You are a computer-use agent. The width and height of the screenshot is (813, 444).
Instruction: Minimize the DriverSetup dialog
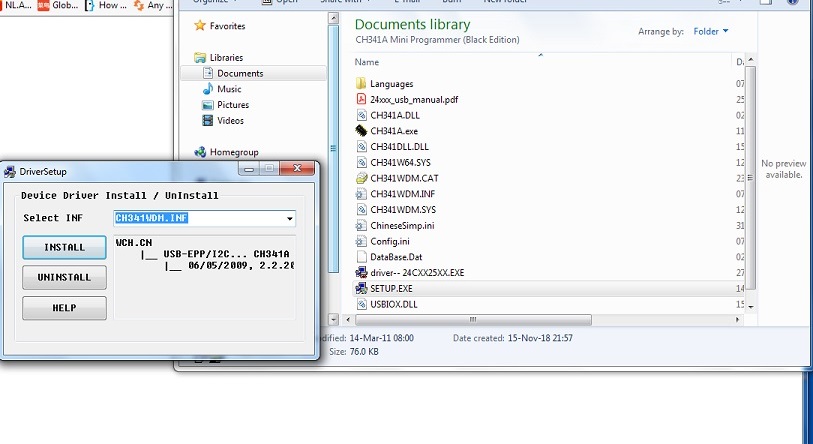pos(249,168)
